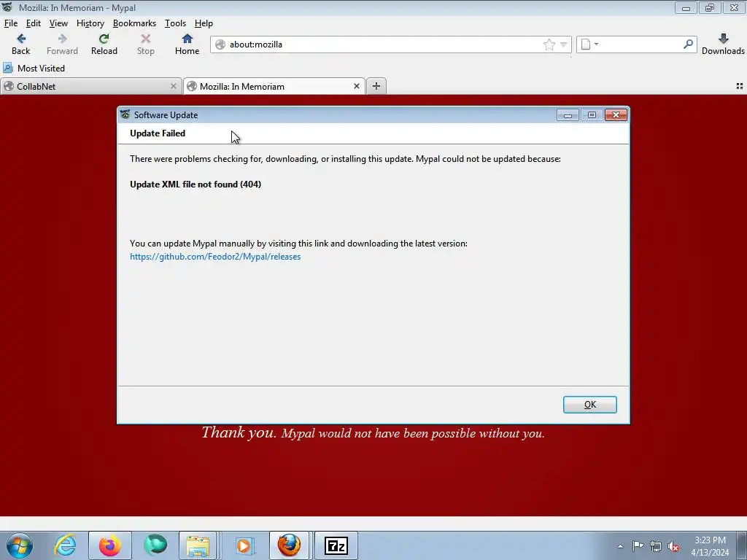Open the green globe browser taskbar icon
The width and height of the screenshot is (747, 560).
[155, 545]
